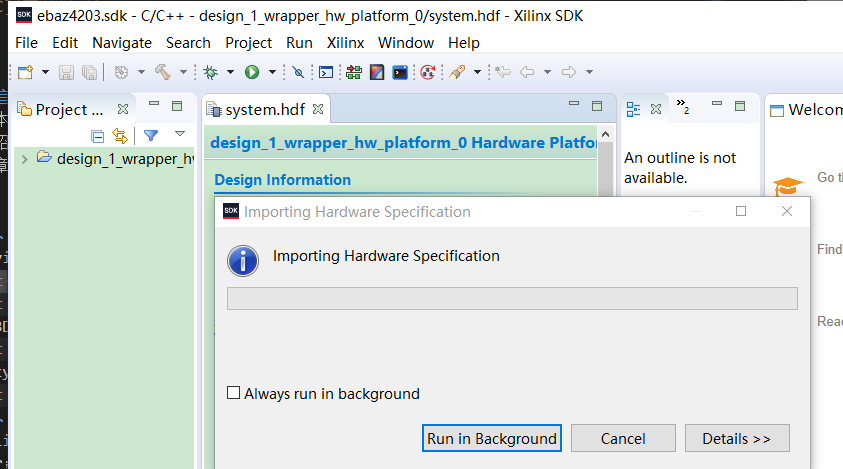Click the Back navigation arrow

527,72
